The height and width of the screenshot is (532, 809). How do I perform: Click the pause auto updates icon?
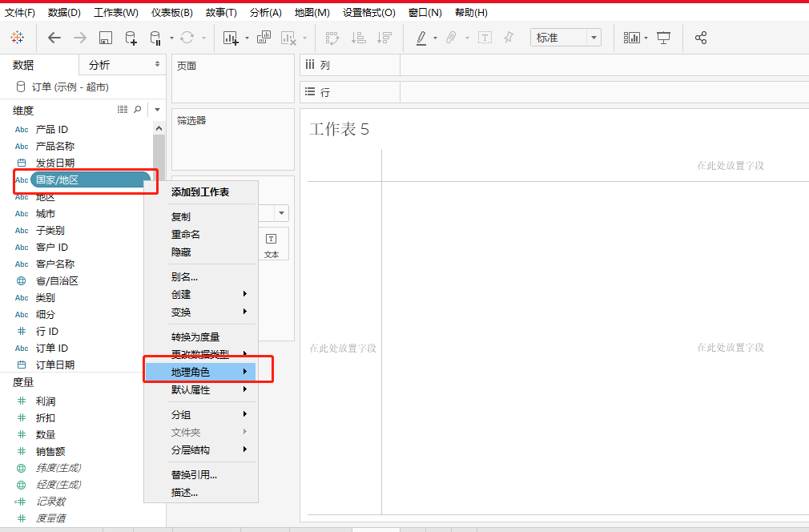[155, 38]
